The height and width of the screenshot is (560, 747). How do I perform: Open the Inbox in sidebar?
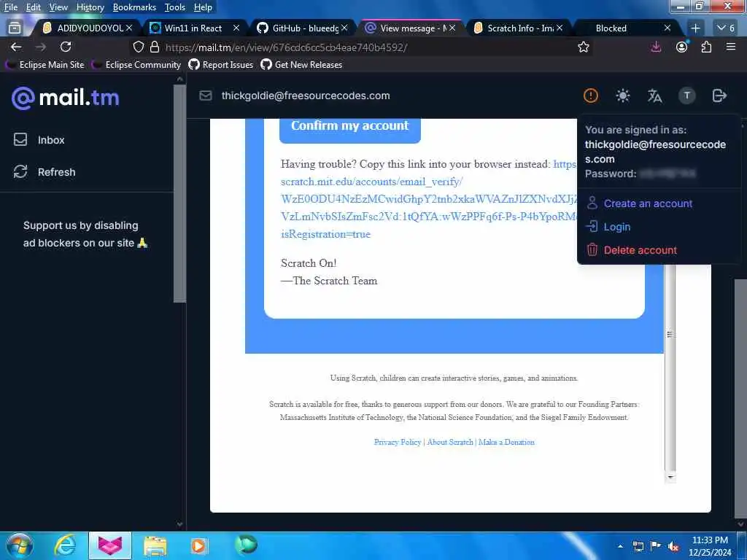[39, 140]
